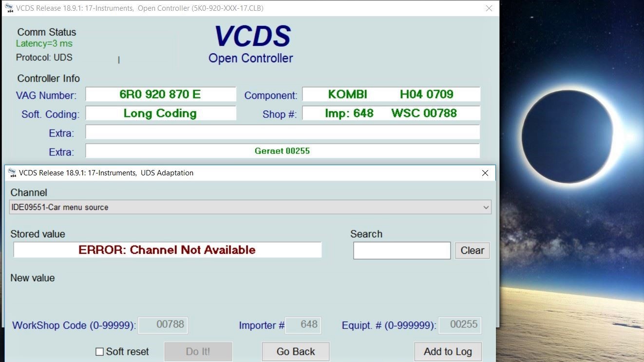Click the Component value KOMBI H04 0709

click(391, 95)
